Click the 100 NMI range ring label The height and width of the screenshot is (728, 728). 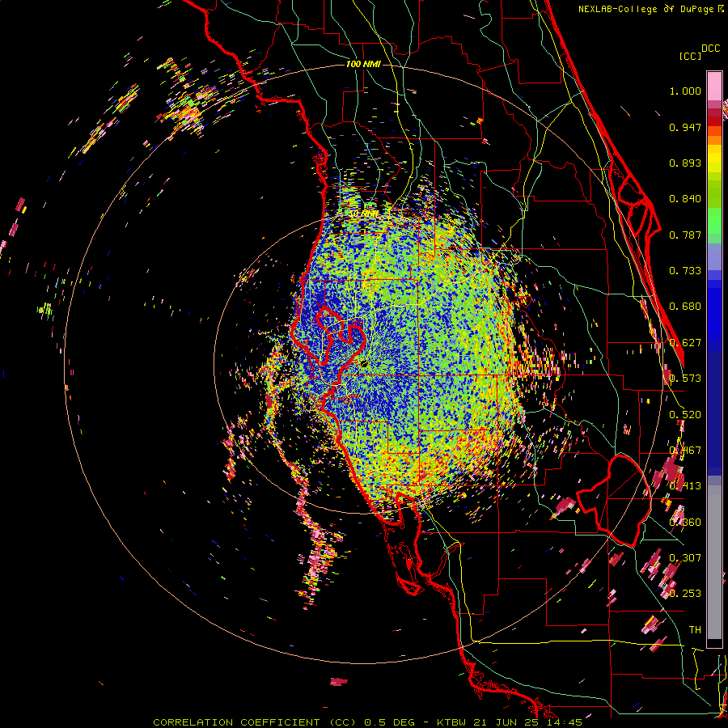363,64
